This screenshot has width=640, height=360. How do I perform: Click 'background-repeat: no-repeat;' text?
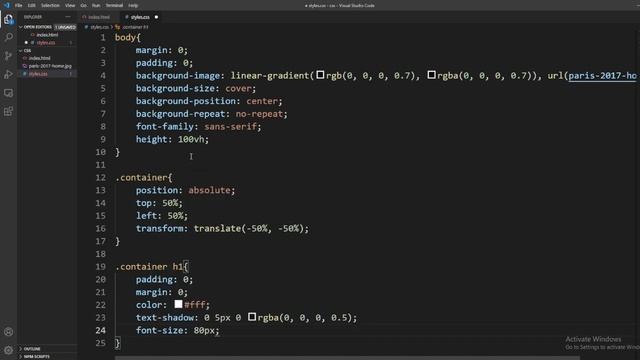point(211,114)
